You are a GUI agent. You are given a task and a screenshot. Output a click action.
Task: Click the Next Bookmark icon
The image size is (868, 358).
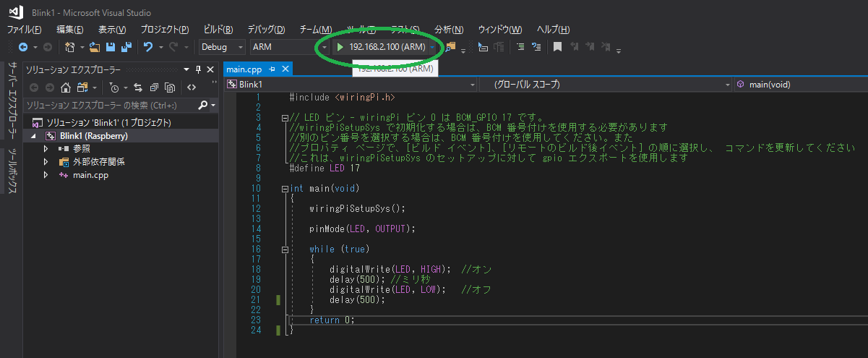(x=590, y=47)
